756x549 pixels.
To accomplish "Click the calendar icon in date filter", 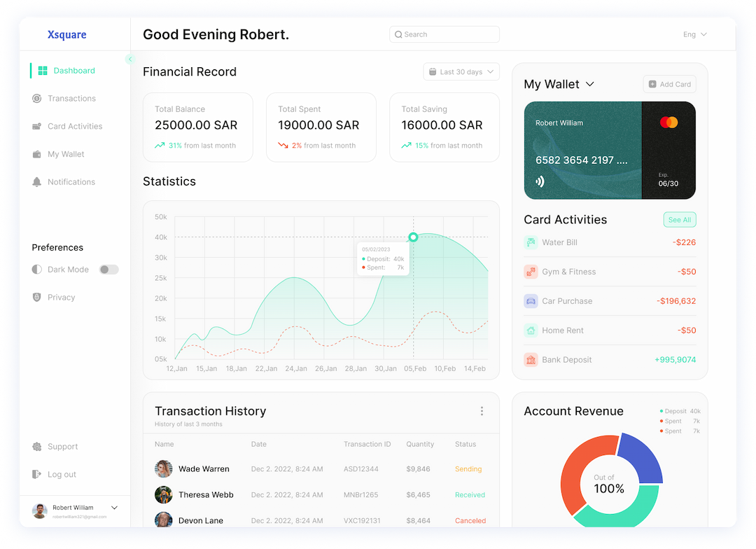I will coord(433,72).
